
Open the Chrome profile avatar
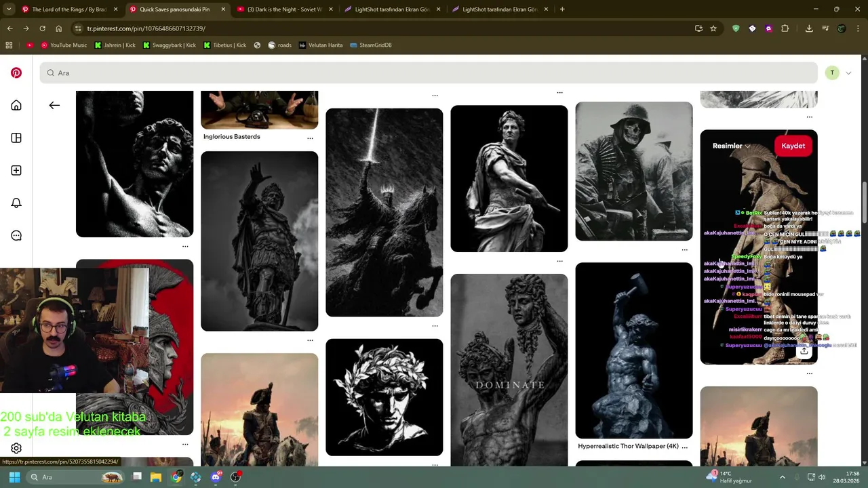842,28
